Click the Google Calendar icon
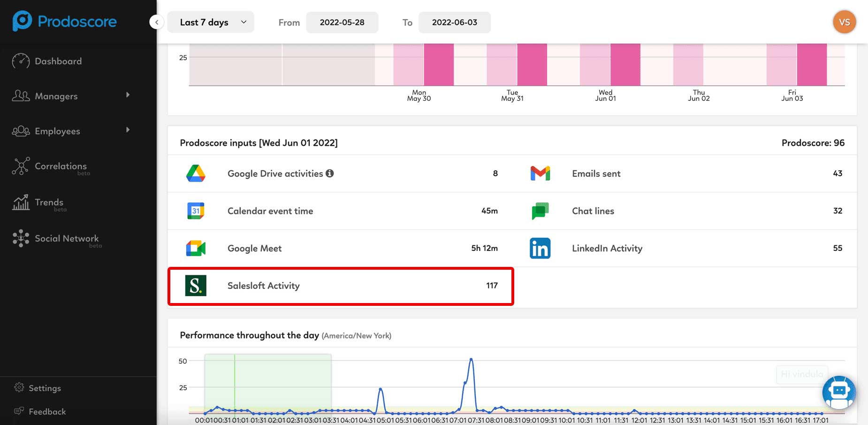The image size is (868, 425). tap(196, 211)
